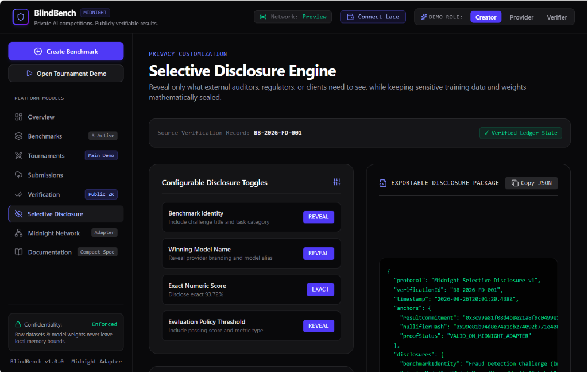Image resolution: width=588 pixels, height=372 pixels.
Task: Click the BlindBench shield logo icon
Action: coord(21,17)
